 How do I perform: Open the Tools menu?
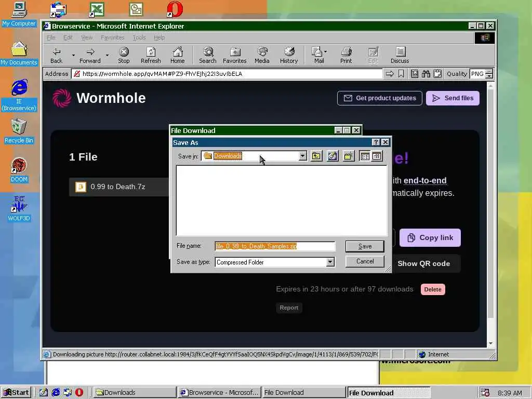pyautogui.click(x=139, y=37)
